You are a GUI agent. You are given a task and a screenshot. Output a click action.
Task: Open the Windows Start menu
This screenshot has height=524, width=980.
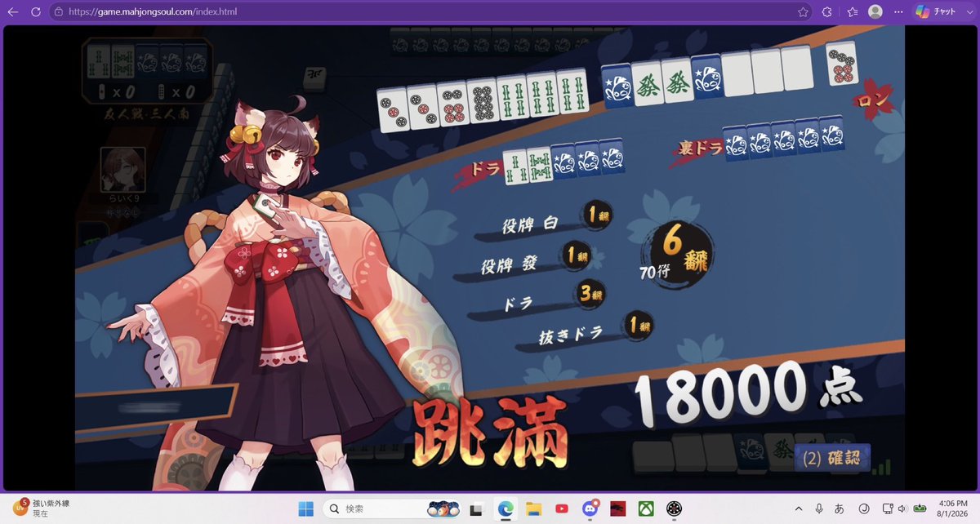306,508
